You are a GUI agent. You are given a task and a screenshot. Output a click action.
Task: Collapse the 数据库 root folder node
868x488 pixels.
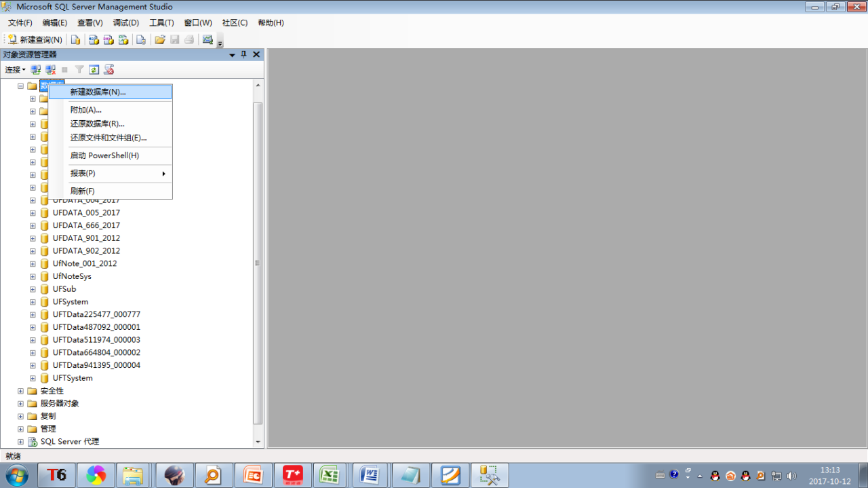pyautogui.click(x=20, y=86)
